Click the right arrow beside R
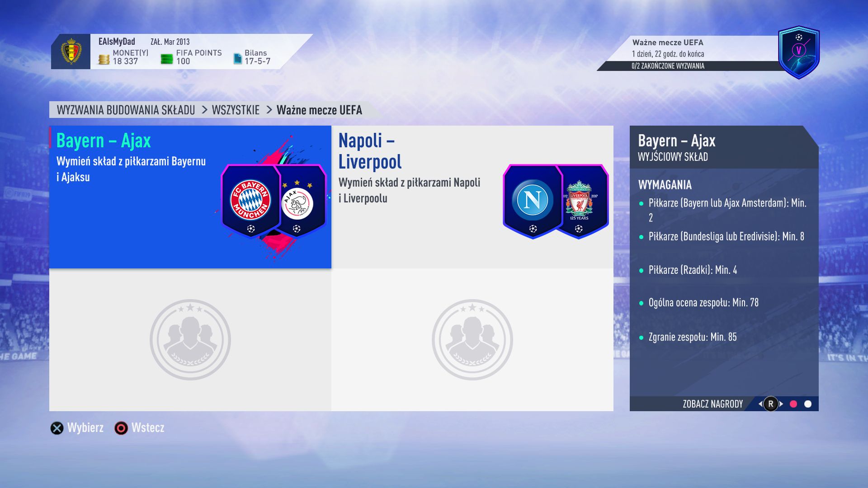Viewport: 868px width, 488px height. tap(781, 404)
